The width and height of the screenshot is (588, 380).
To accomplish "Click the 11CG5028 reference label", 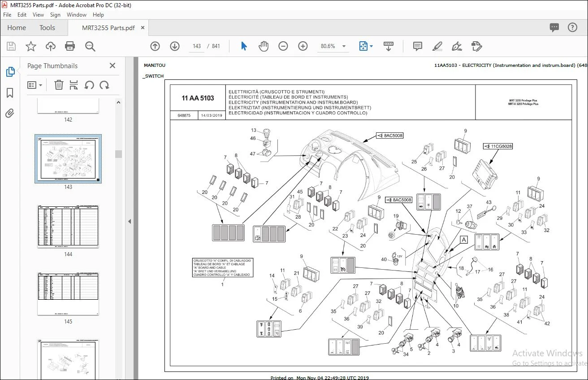I will pos(498,146).
